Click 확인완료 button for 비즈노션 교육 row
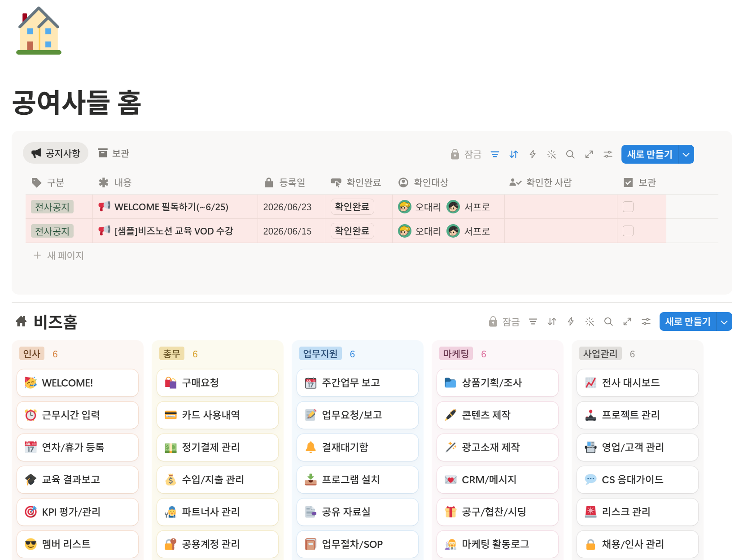This screenshot has height=560, width=739. point(352,231)
